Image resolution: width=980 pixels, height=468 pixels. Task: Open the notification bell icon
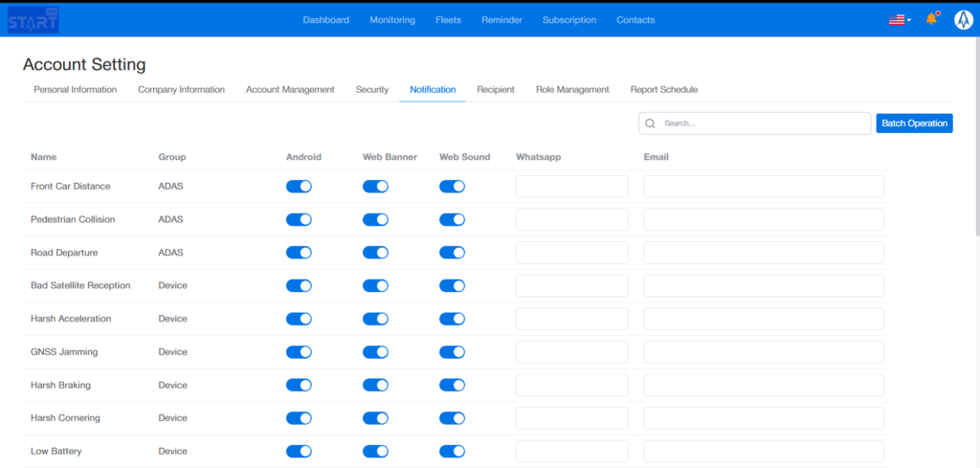point(931,19)
